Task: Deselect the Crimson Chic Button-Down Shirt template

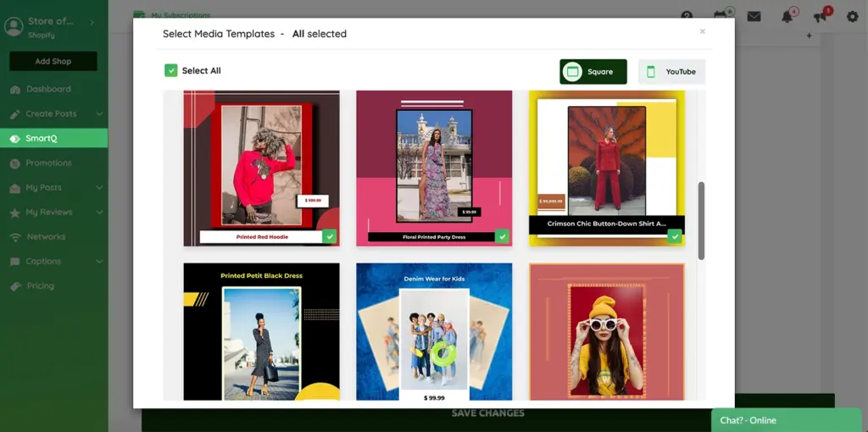Action: 675,236
